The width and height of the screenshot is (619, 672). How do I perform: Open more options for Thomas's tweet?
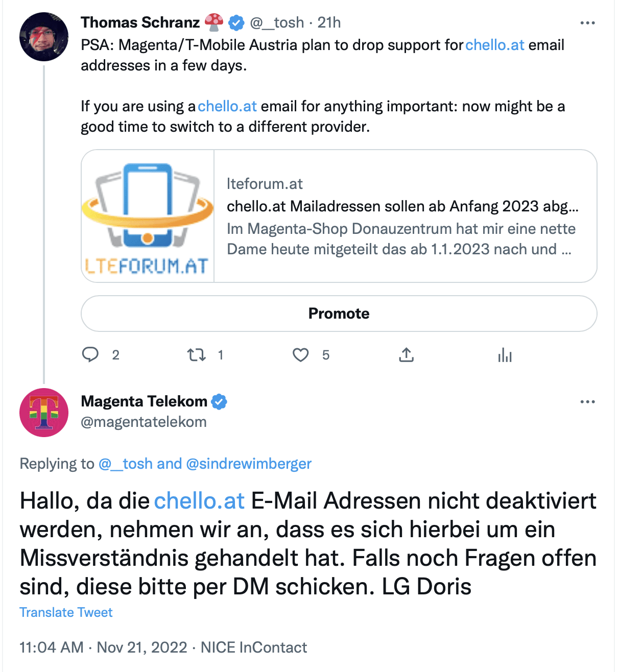pyautogui.click(x=588, y=22)
